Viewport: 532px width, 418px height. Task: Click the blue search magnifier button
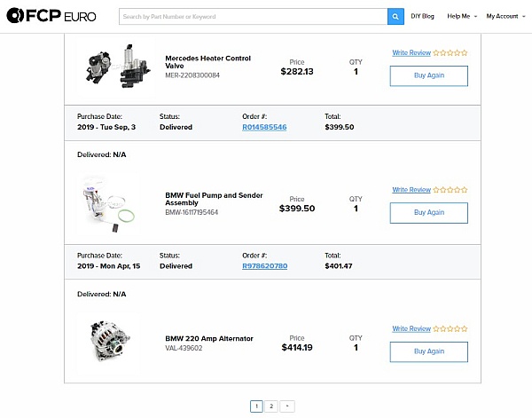pyautogui.click(x=395, y=16)
